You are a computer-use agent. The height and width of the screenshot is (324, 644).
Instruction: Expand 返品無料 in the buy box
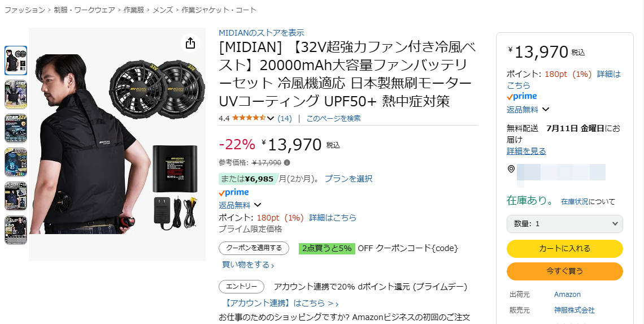[x=546, y=109]
